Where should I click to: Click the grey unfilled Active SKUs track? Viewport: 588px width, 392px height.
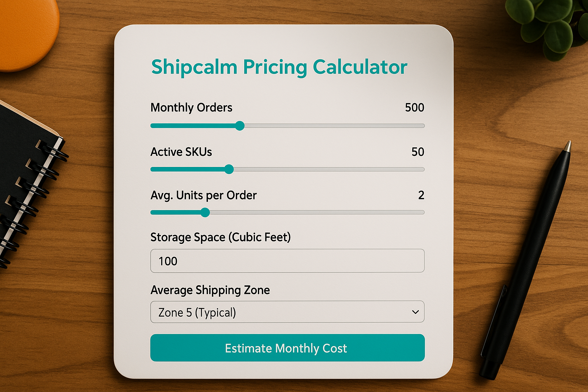[x=328, y=169]
